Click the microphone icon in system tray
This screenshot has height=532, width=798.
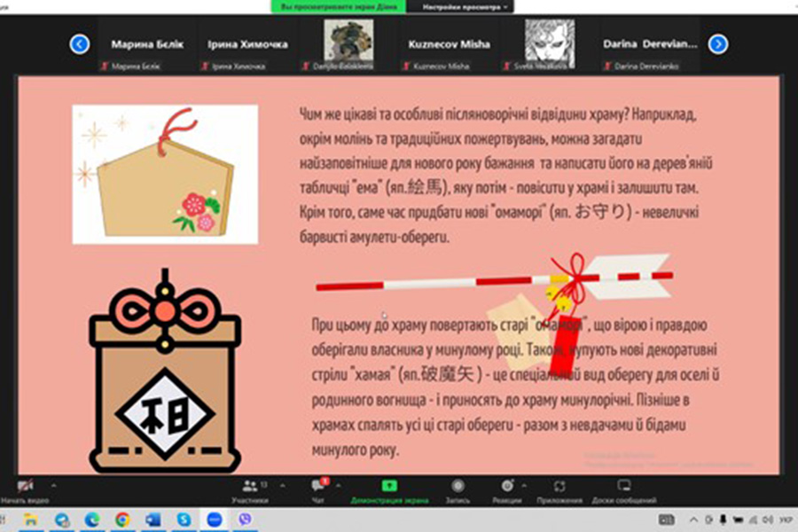[723, 520]
